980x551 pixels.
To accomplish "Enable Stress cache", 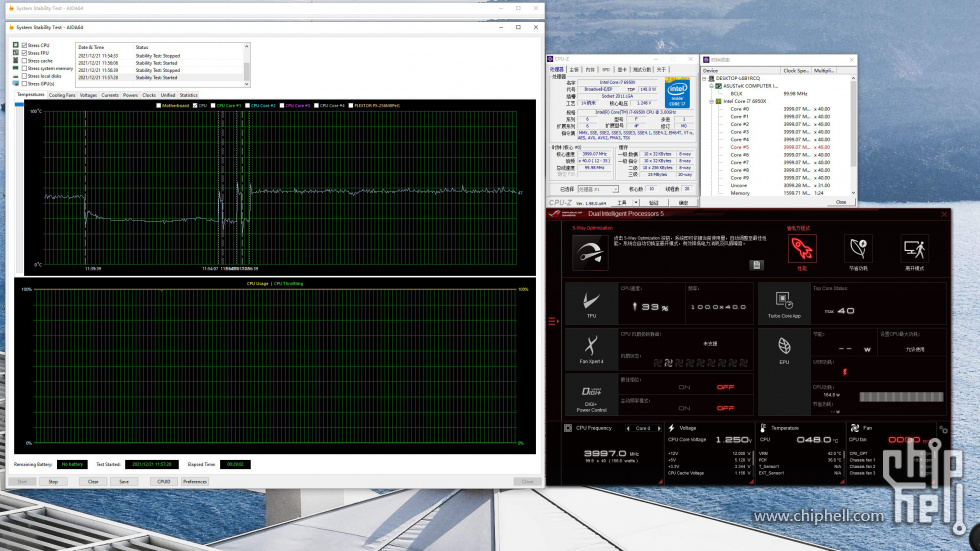I will tap(24, 61).
